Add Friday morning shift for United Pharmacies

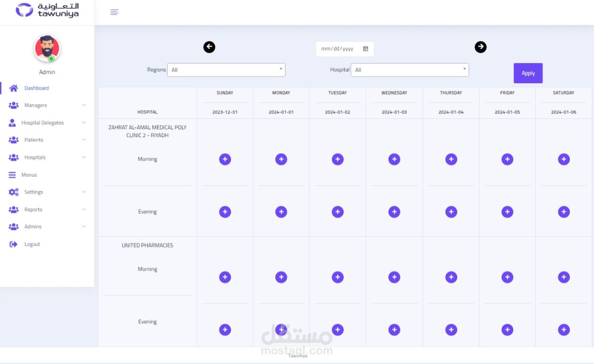[507, 277]
